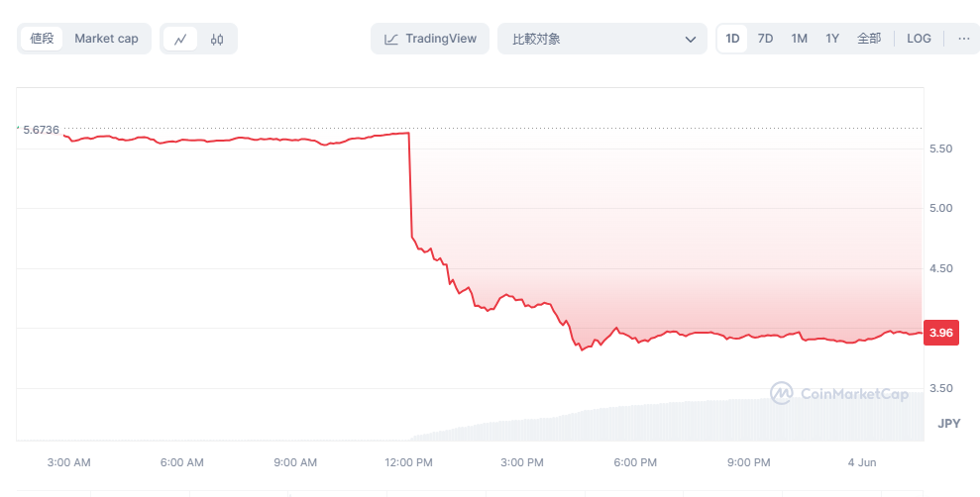
Task: Select the 1Y time range
Action: click(832, 39)
